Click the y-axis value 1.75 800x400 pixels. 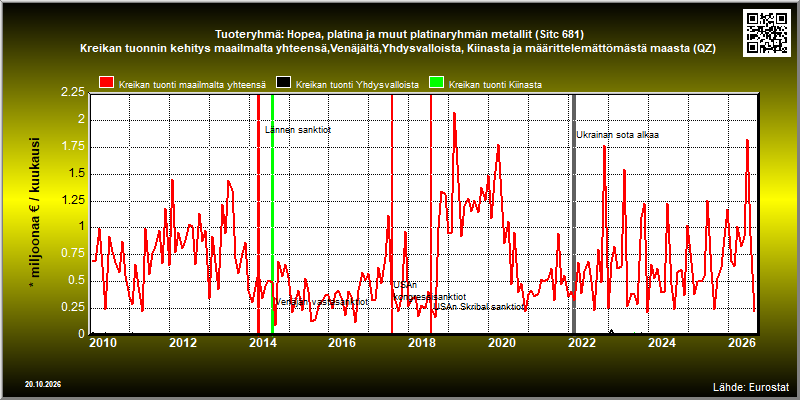[72, 146]
